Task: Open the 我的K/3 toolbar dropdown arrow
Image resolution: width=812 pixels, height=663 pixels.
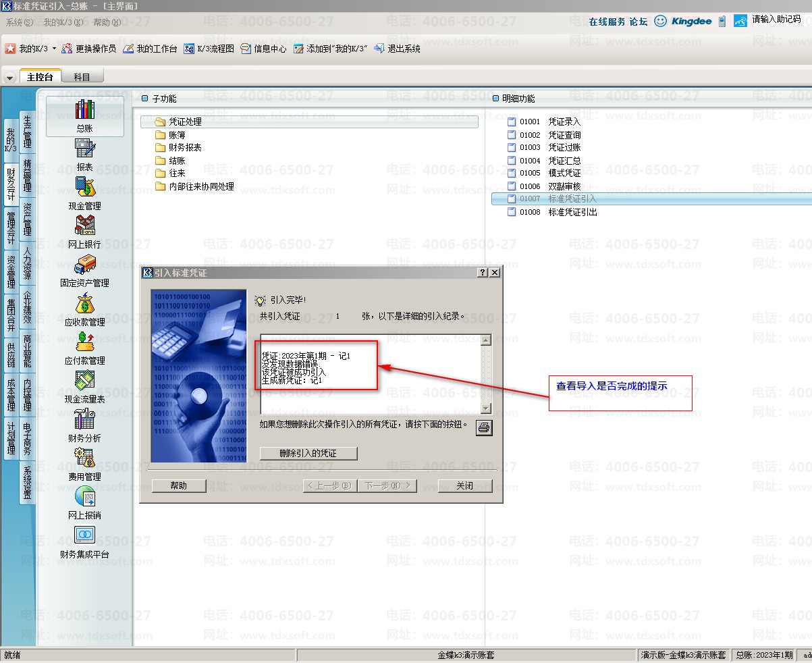Action: pyautogui.click(x=55, y=49)
